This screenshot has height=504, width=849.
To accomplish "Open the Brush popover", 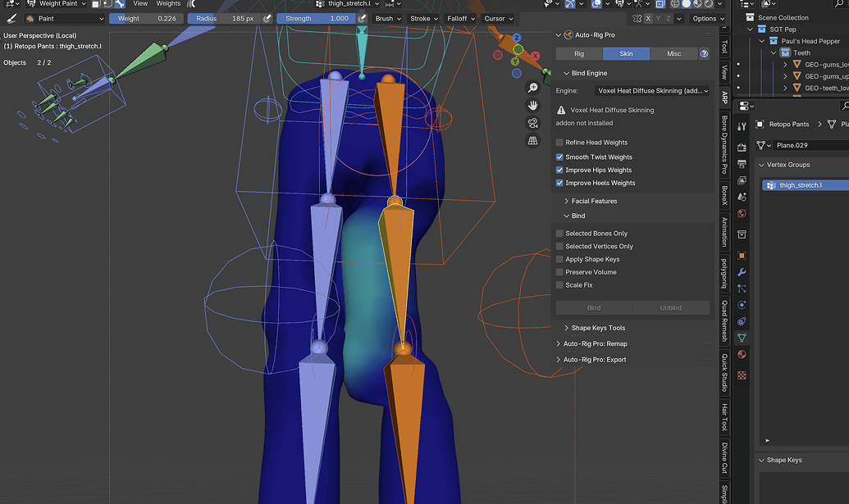I will pos(388,18).
